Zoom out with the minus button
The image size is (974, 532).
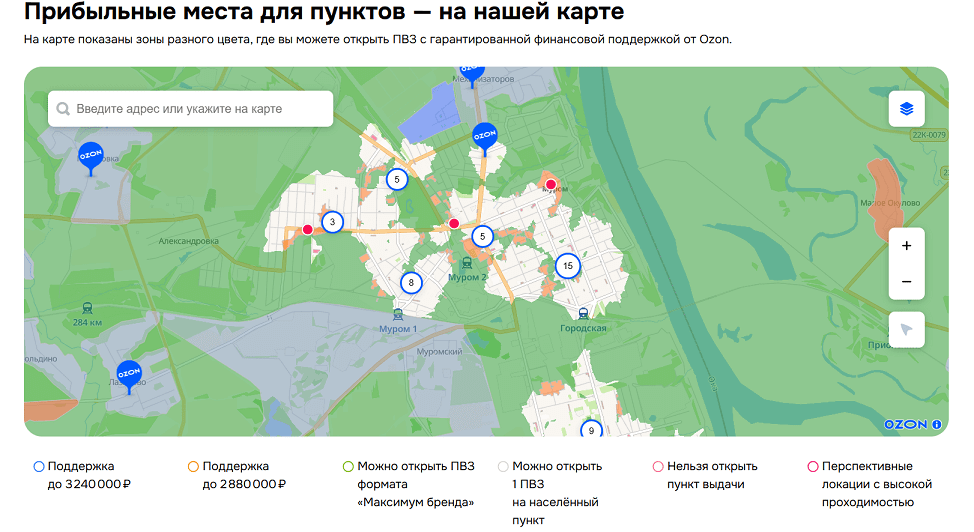pyautogui.click(x=906, y=282)
